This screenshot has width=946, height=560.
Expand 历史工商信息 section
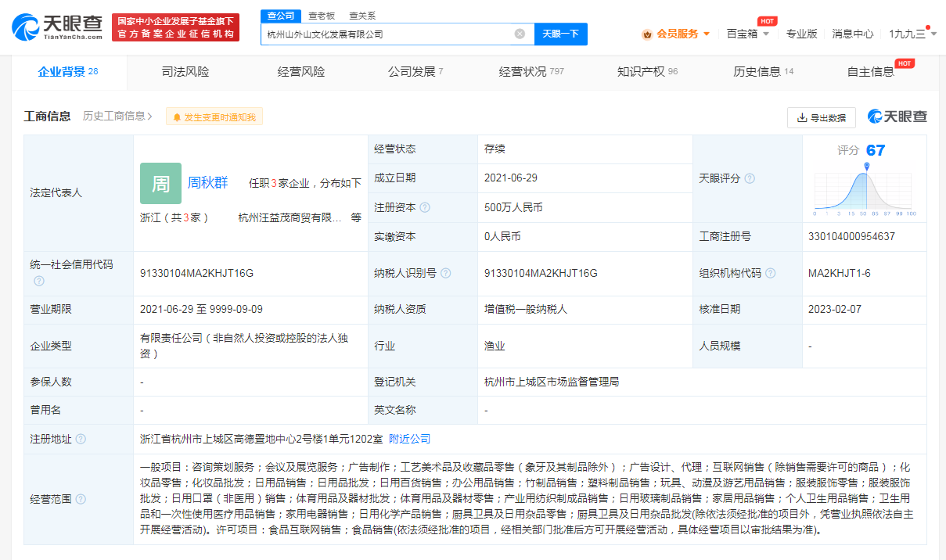click(117, 116)
